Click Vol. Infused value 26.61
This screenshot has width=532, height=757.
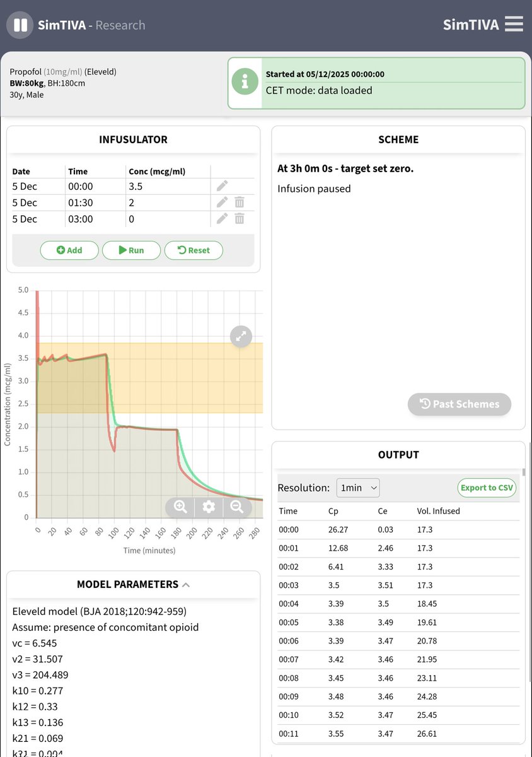[x=427, y=734]
